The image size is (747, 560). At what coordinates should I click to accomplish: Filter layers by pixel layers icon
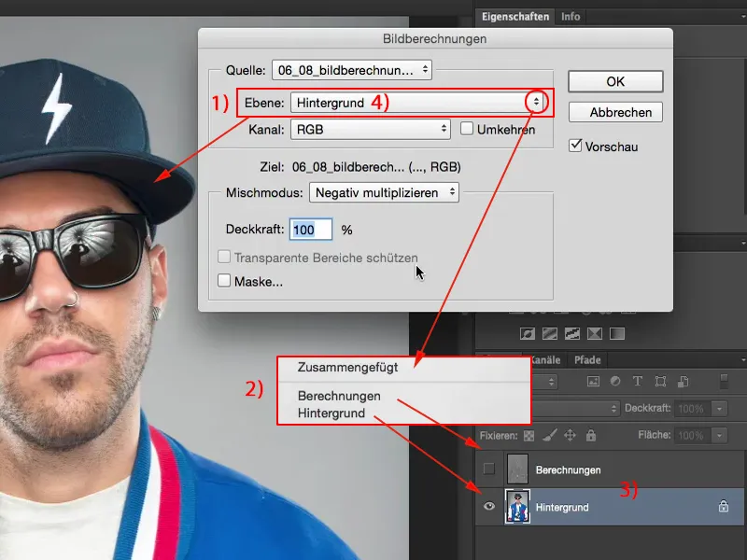593,382
